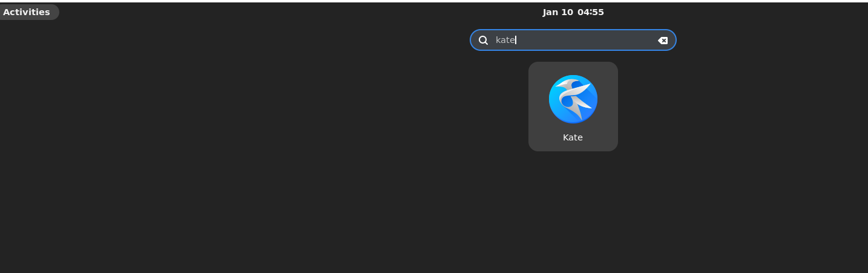This screenshot has height=273, width=868.
Task: Start Kate by clicking its highlighted tile
Action: pos(573,107)
